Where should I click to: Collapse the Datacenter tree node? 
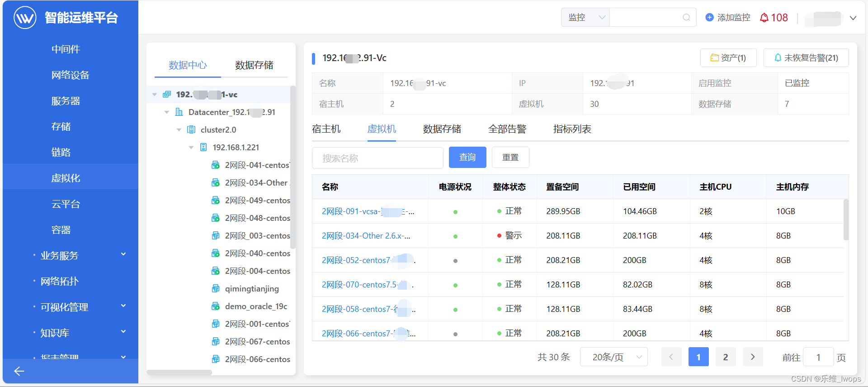pos(167,112)
